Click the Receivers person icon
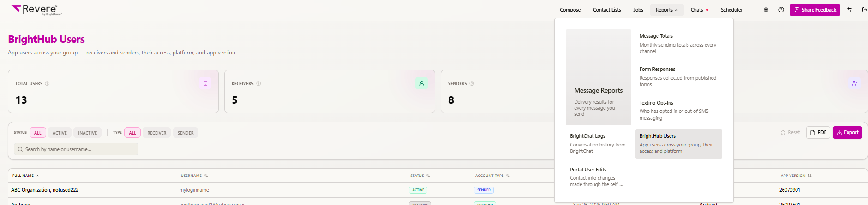 coord(422,83)
